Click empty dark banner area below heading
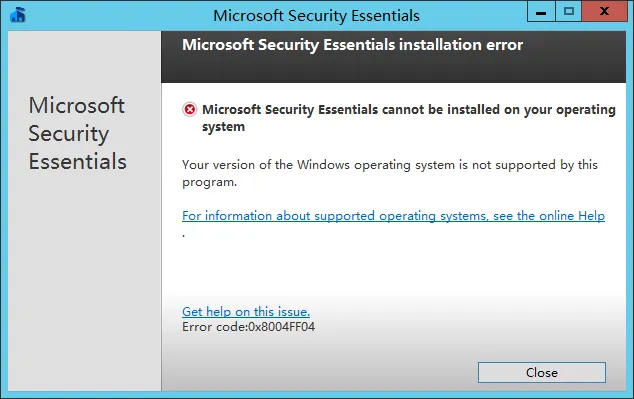Screen dimensions: 634x399 point(393,70)
